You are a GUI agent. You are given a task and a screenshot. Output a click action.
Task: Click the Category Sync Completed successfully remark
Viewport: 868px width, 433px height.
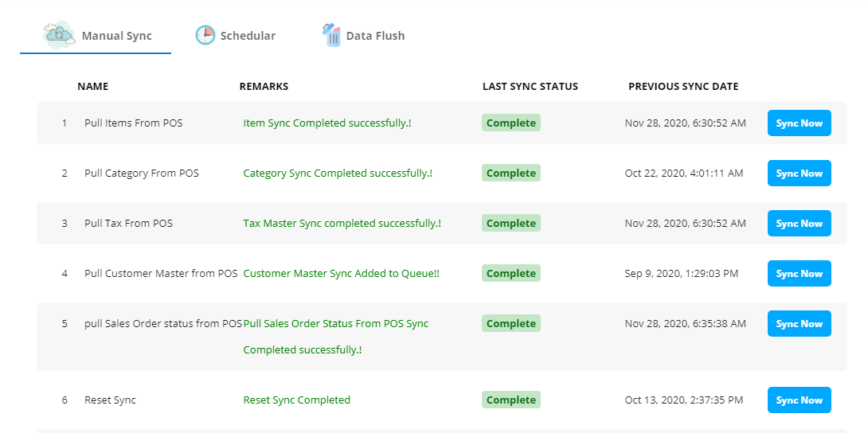coord(338,174)
